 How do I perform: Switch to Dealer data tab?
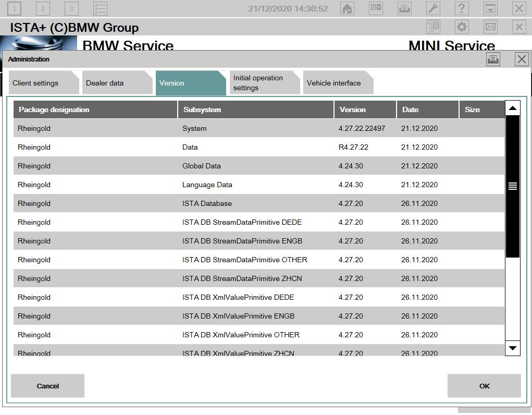pyautogui.click(x=117, y=82)
